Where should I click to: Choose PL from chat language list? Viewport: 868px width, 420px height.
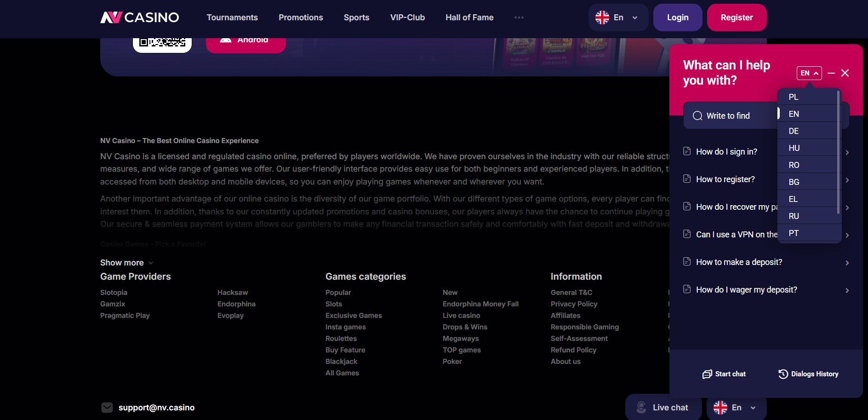[x=794, y=97]
